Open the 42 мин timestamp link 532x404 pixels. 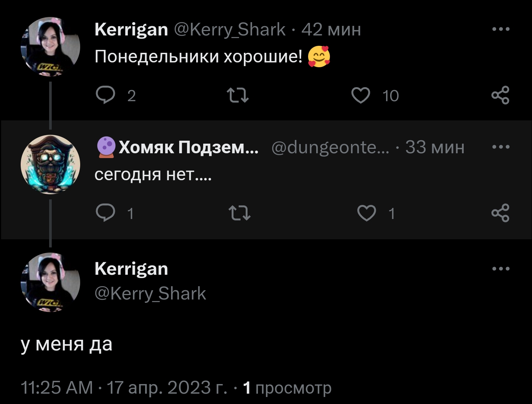[331, 30]
